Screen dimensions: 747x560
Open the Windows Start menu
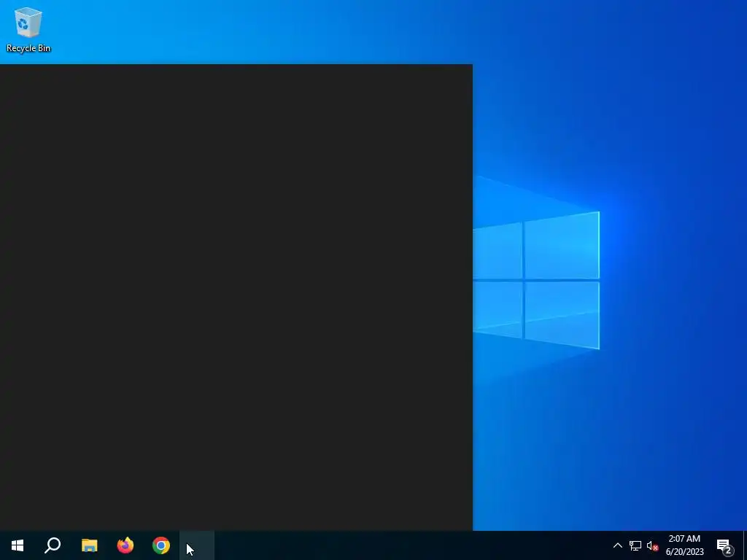(x=18, y=545)
